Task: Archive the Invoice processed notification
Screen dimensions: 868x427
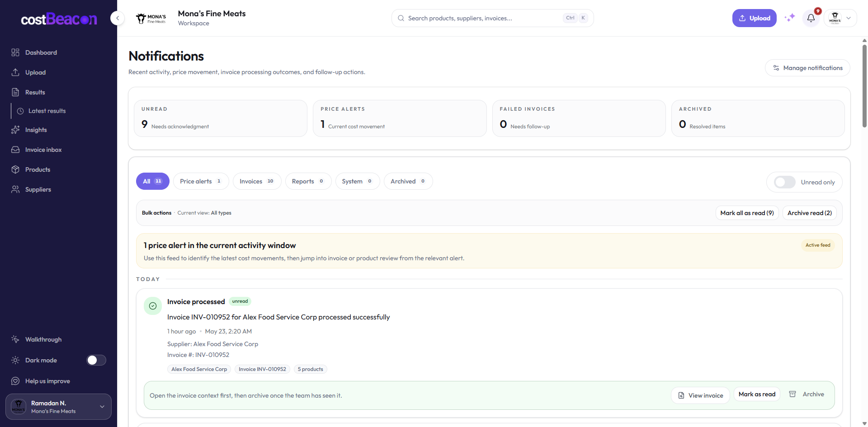Action: point(807,394)
